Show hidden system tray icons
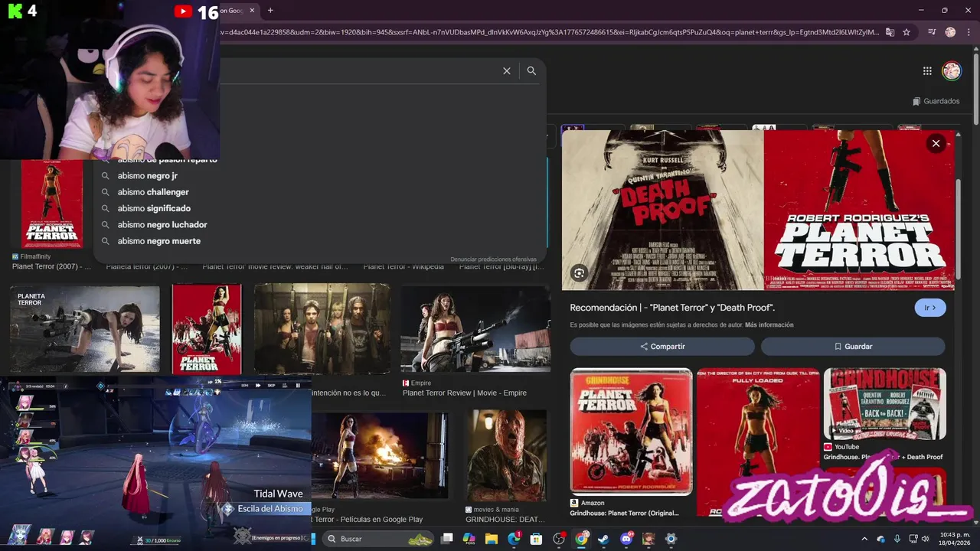This screenshot has height=551, width=980. pos(864,539)
